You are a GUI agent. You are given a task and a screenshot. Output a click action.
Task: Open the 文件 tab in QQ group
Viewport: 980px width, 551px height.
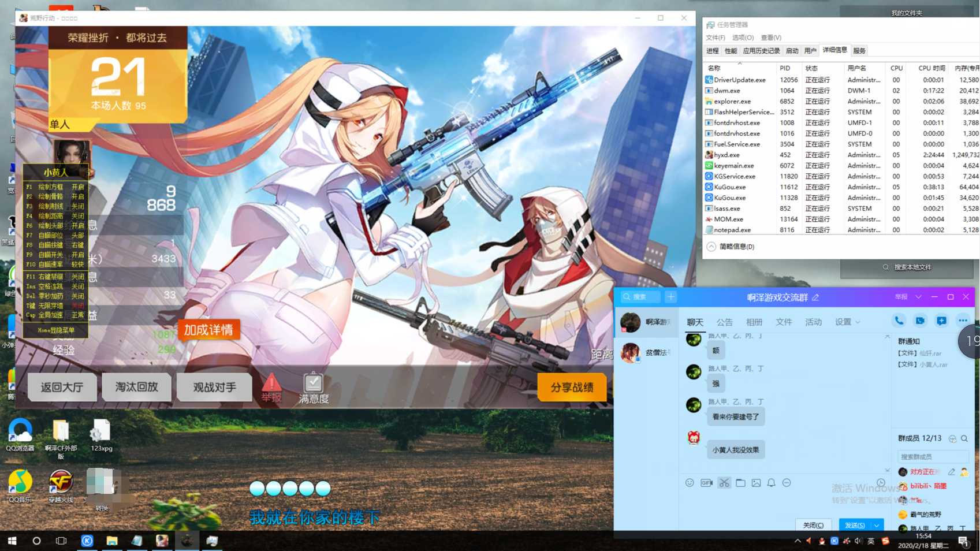pos(784,322)
